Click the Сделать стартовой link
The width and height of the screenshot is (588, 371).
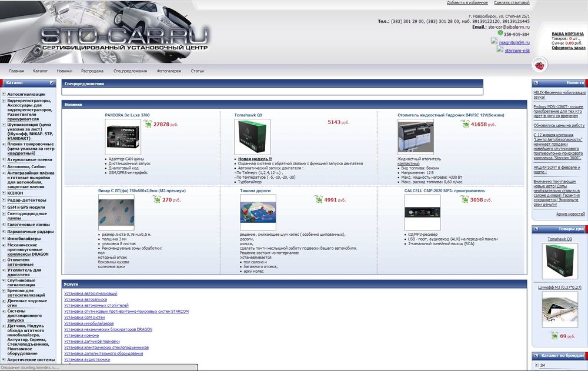tap(512, 2)
